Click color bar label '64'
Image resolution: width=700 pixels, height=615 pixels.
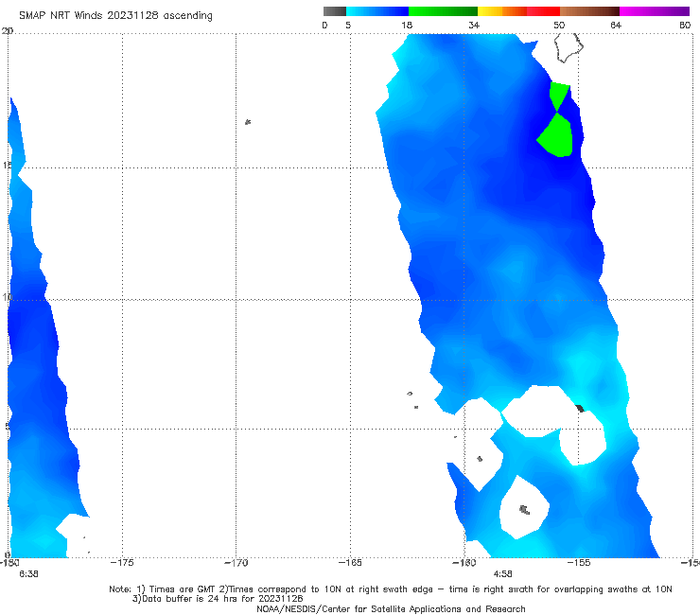[x=616, y=25]
